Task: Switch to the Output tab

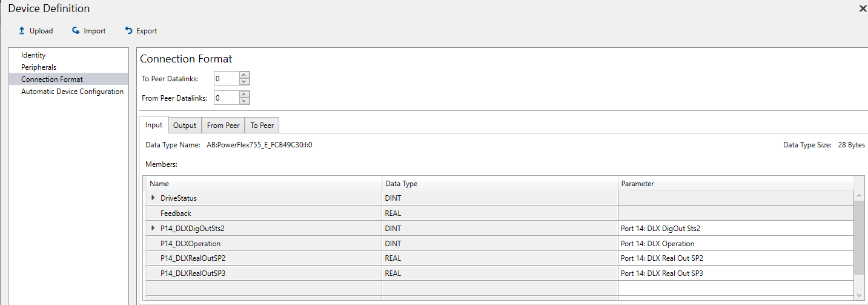Action: [x=185, y=126]
